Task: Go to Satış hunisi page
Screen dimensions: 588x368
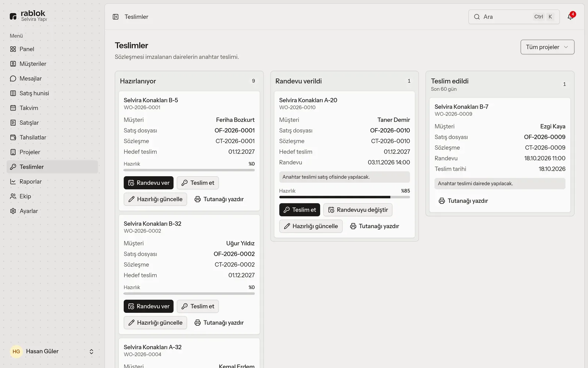Action: coord(52,93)
